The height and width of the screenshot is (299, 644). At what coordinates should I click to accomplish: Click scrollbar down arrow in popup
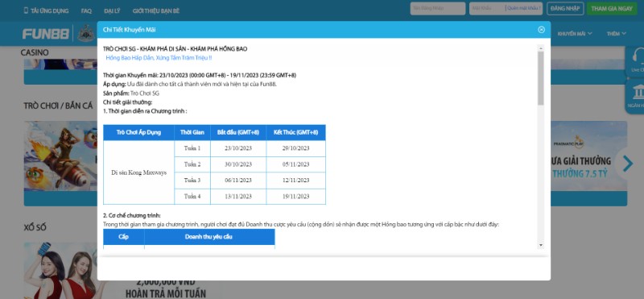click(x=540, y=245)
